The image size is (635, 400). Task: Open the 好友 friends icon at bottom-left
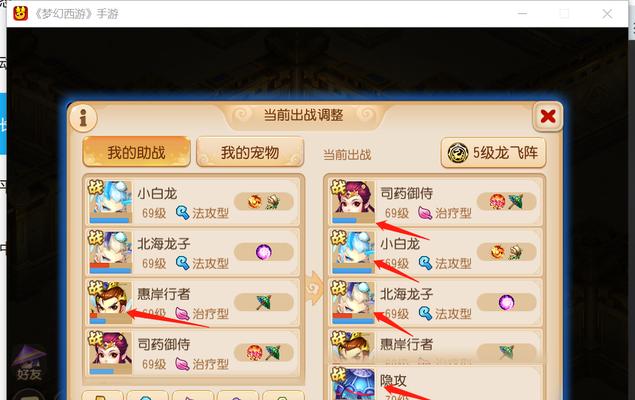click(29, 363)
